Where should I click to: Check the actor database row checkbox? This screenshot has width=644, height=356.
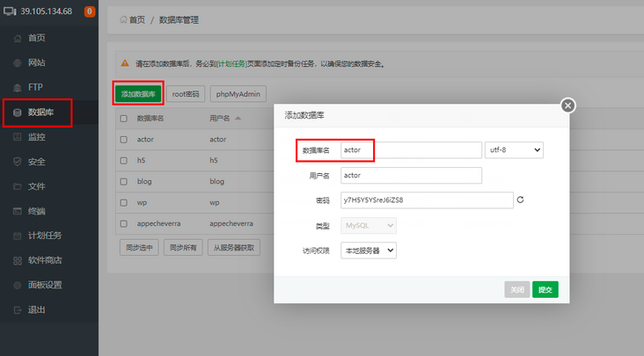tap(124, 140)
